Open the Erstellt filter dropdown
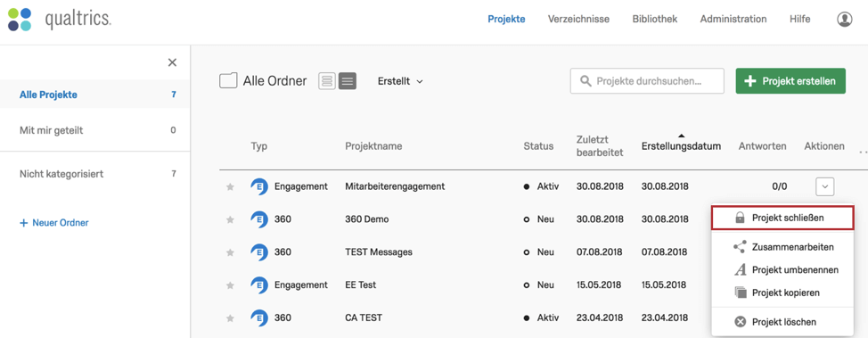The image size is (868, 338). [400, 81]
